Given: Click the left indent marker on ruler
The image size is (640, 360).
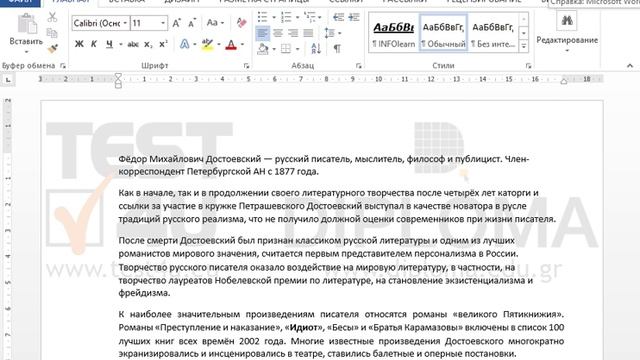Looking at the screenshot, I should 118,85.
